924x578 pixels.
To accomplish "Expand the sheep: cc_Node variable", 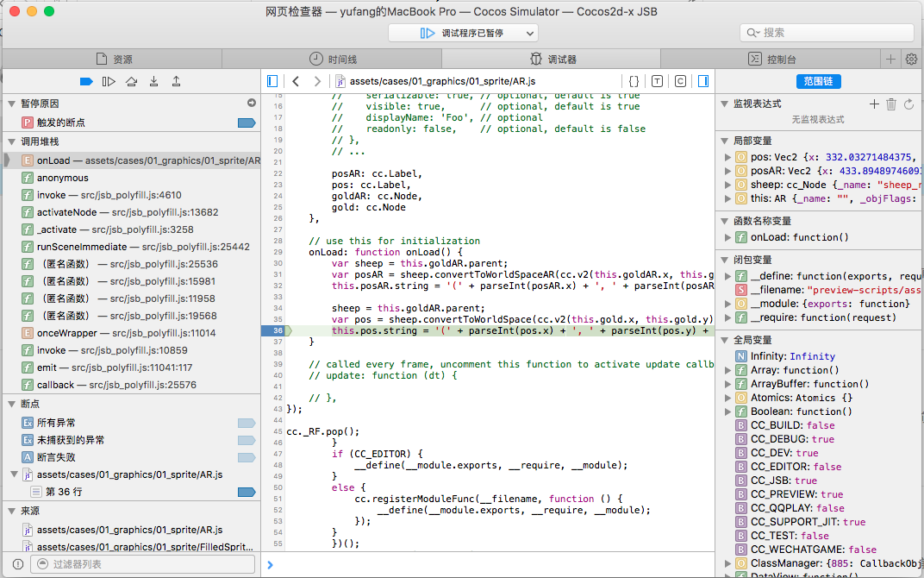I will (x=727, y=185).
